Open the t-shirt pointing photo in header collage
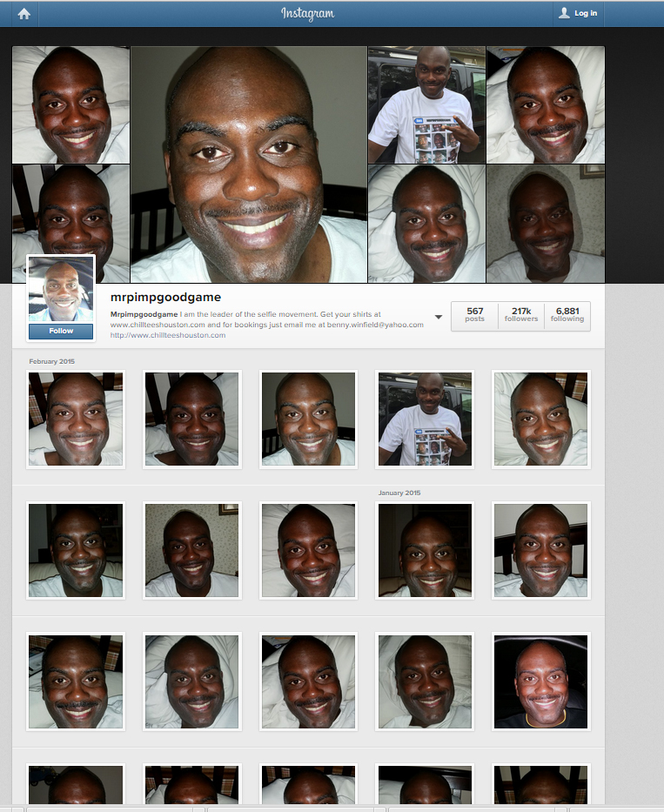 (x=426, y=105)
